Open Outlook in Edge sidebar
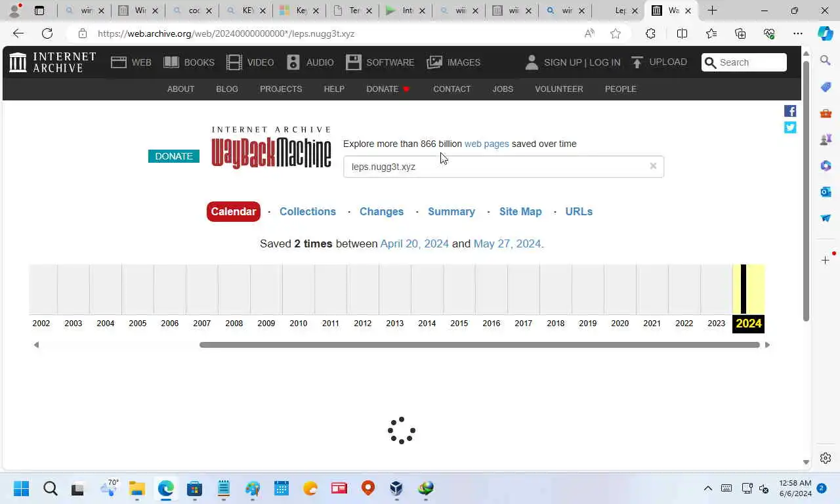840x504 pixels. tap(826, 192)
